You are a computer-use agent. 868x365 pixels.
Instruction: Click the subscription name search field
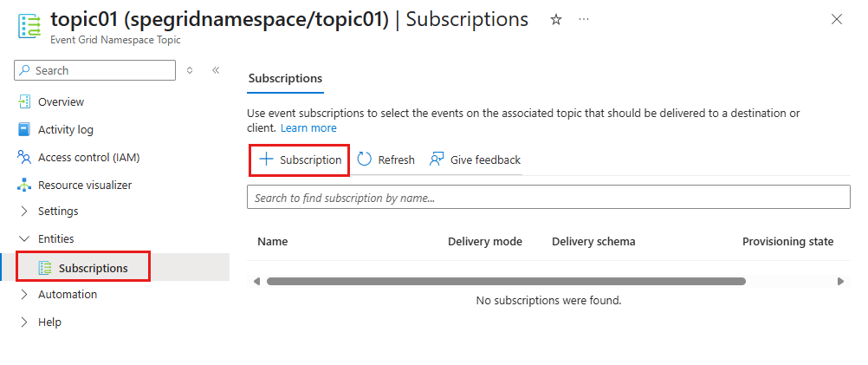[x=548, y=197]
